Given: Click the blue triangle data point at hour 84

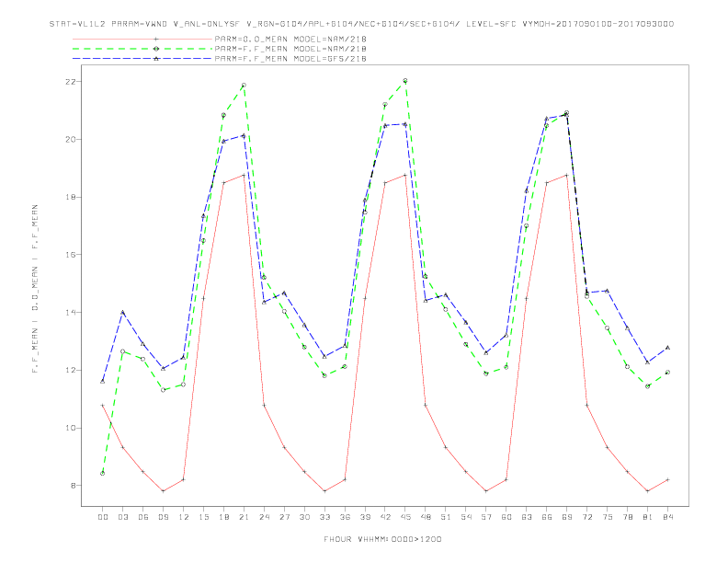Looking at the screenshot, I should coord(667,348).
